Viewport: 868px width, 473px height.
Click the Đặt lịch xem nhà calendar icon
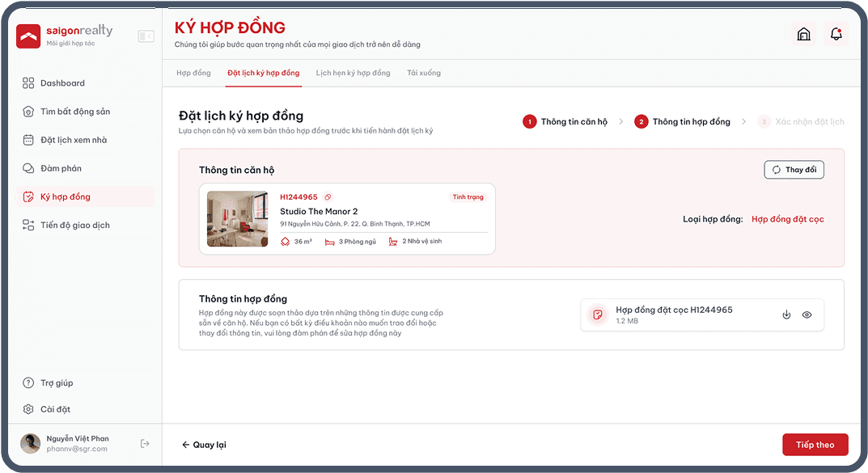click(28, 140)
